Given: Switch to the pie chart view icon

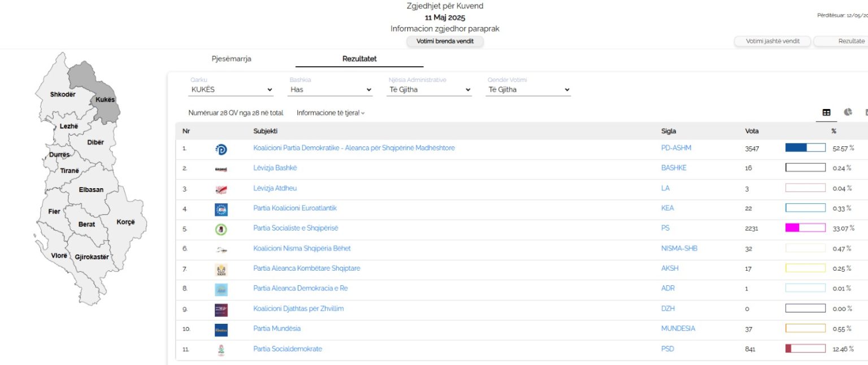Looking at the screenshot, I should coord(848,112).
